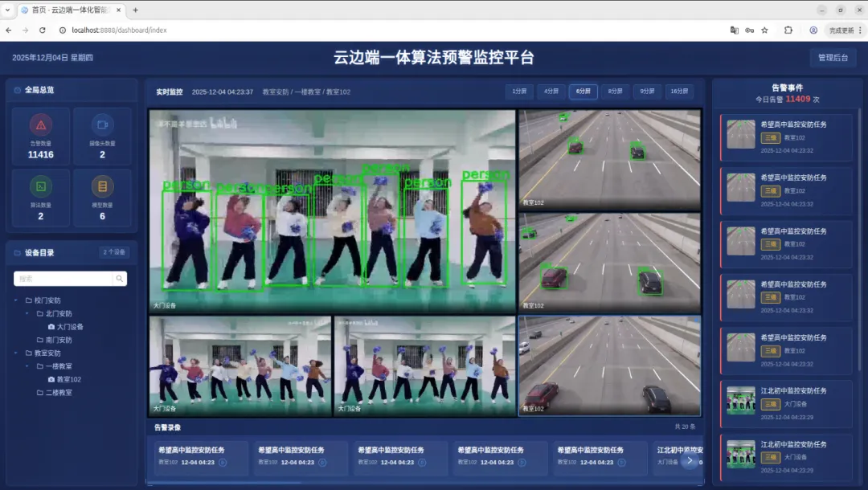The height and width of the screenshot is (490, 868).
Task: Click the browser forward arrow
Action: (x=26, y=31)
